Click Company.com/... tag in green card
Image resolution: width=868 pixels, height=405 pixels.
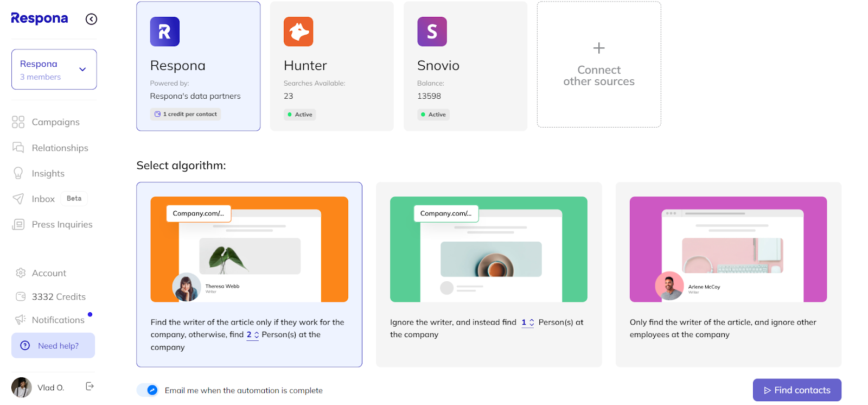coord(446,213)
